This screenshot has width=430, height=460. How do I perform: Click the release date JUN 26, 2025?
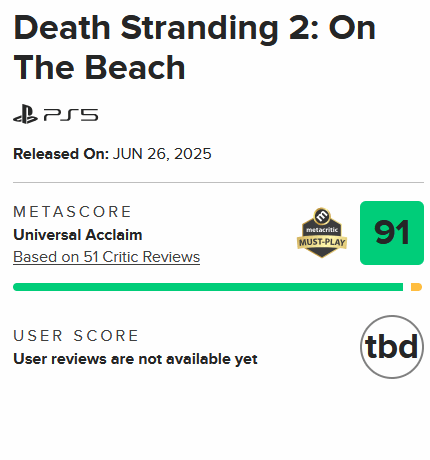click(x=162, y=154)
